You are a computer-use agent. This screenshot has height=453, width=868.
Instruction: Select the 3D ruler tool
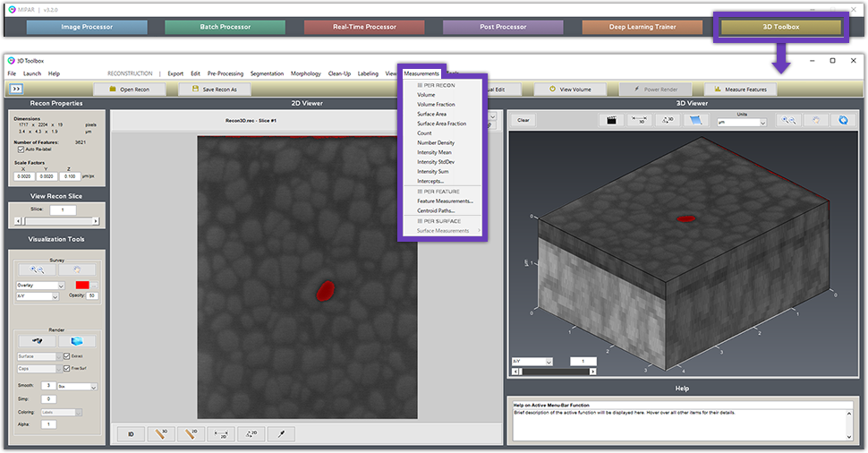click(x=161, y=434)
